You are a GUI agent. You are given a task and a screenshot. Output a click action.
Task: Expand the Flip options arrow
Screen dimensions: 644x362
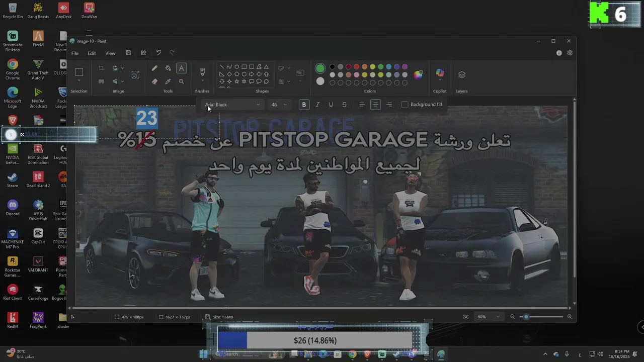click(122, 81)
